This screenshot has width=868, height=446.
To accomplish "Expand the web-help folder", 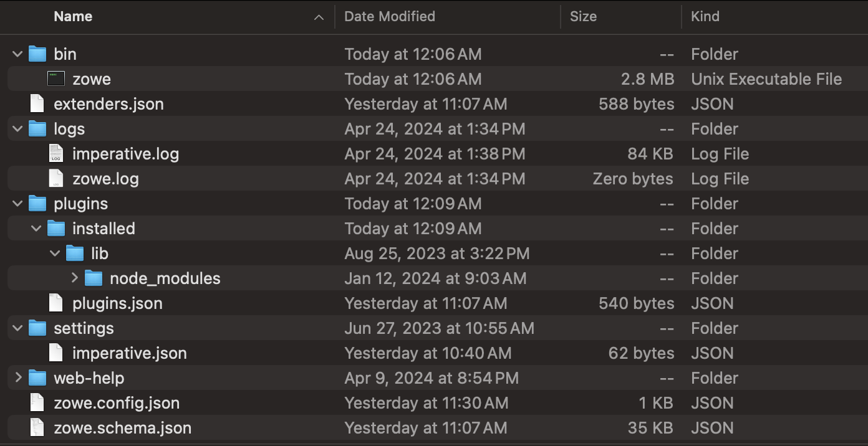I will pyautogui.click(x=17, y=377).
